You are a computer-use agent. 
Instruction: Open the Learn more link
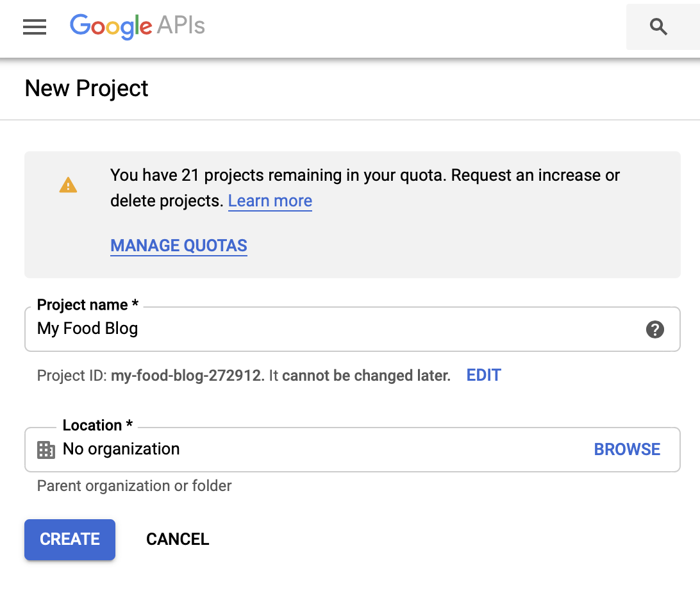click(x=270, y=201)
